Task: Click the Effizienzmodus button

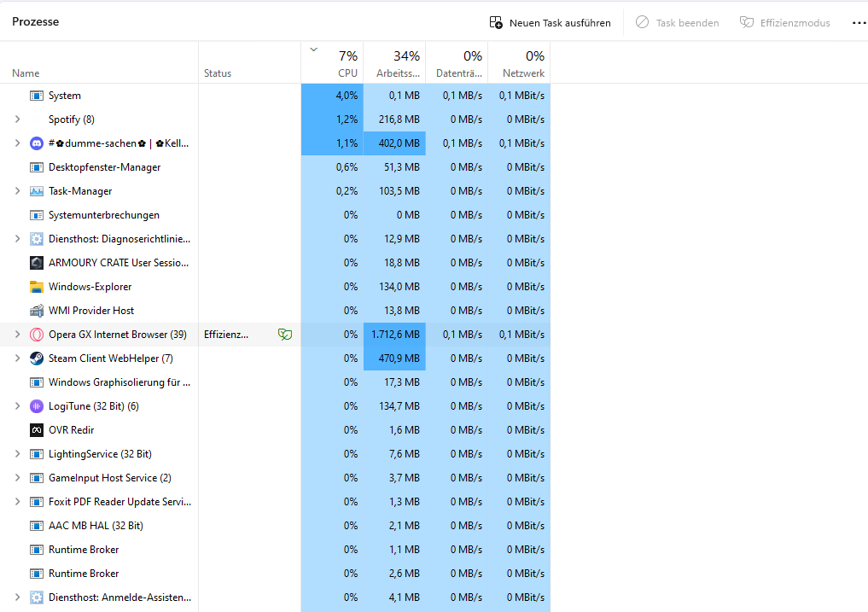Action: tap(784, 22)
